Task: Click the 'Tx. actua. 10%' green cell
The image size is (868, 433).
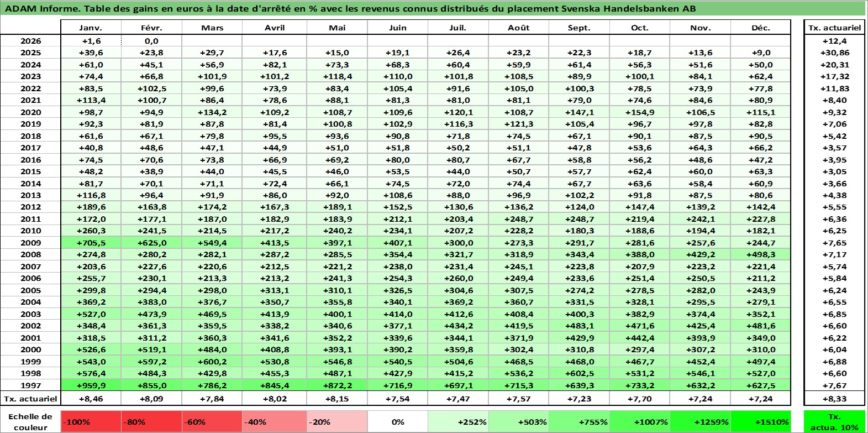Action: 834,421
